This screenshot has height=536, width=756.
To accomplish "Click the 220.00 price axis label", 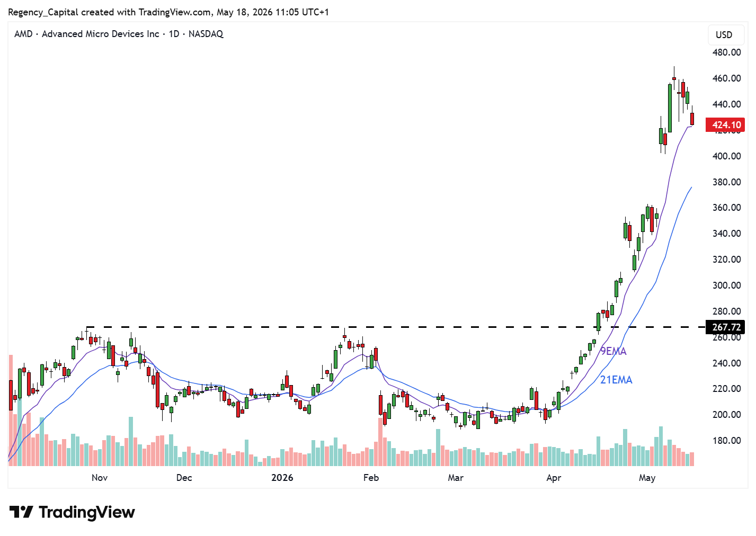I will click(726, 389).
